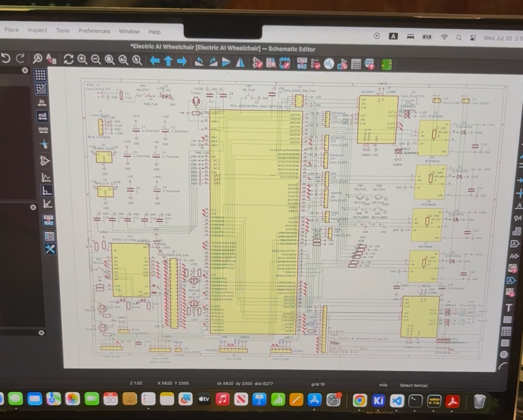Navigate forward in sheet hierarchy
This screenshot has width=523, height=420.
[182, 61]
